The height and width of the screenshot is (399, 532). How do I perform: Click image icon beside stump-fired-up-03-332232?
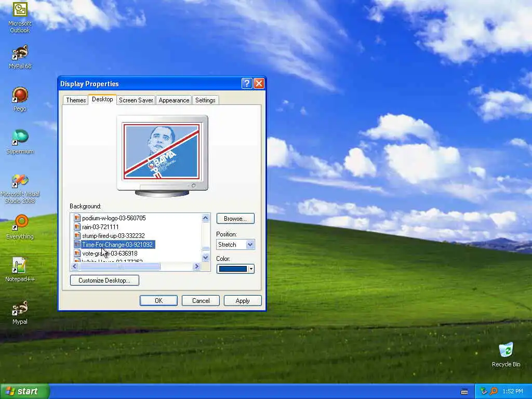77,235
